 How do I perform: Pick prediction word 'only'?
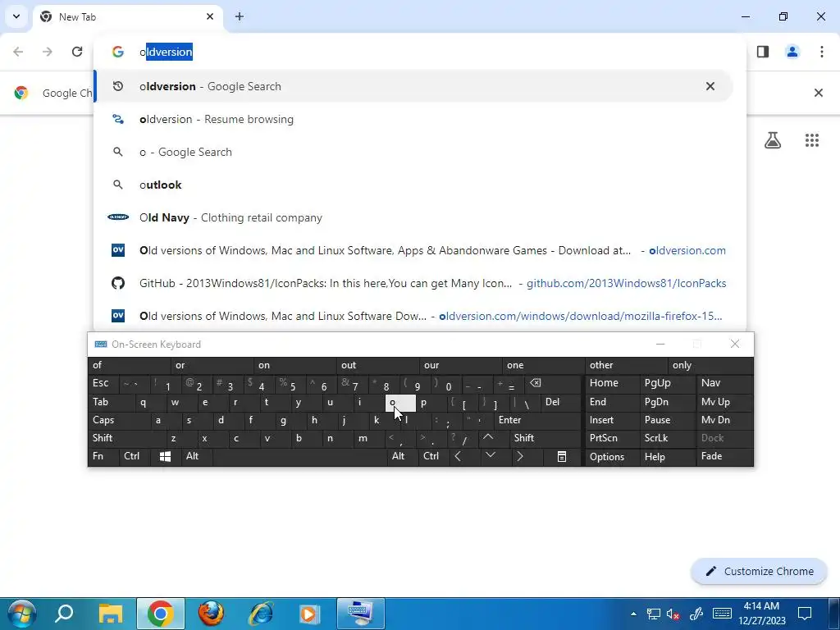point(710,365)
